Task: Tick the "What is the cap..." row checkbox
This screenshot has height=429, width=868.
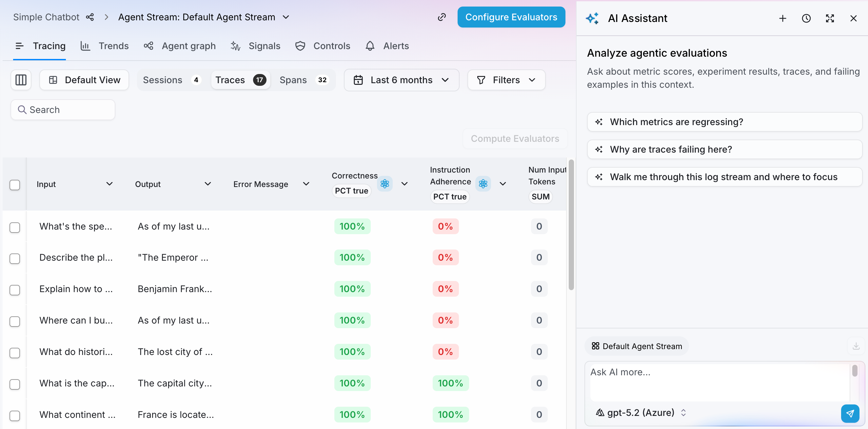Action: point(15,384)
